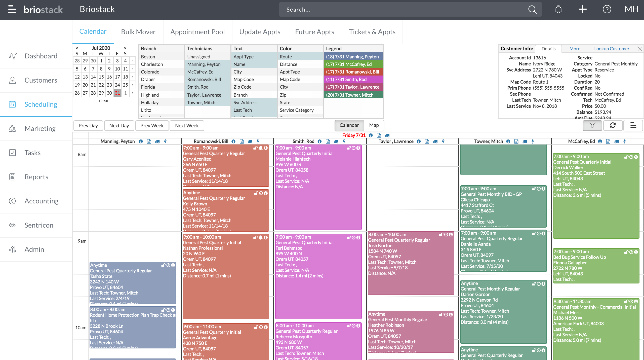Click Manning, Peyton blue legend swatch
This screenshot has width=644, height=360.
[x=353, y=57]
